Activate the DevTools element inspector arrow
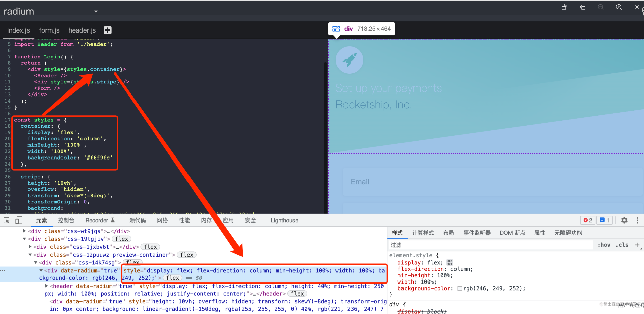This screenshot has width=644, height=314. (x=7, y=220)
